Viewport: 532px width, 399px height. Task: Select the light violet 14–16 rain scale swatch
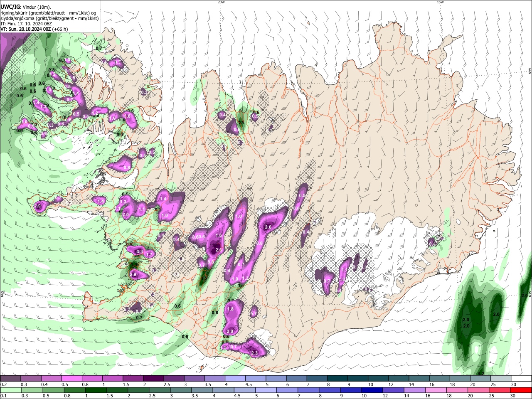coord(414,390)
